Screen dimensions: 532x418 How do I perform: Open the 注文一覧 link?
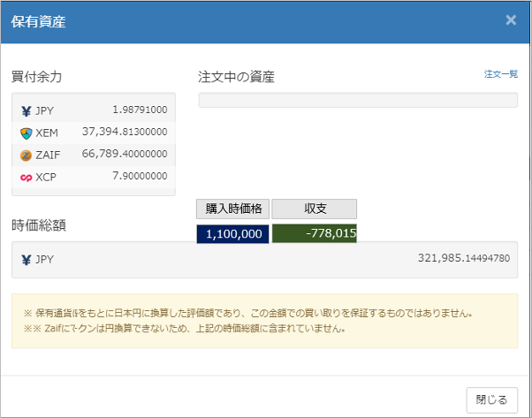[501, 73]
